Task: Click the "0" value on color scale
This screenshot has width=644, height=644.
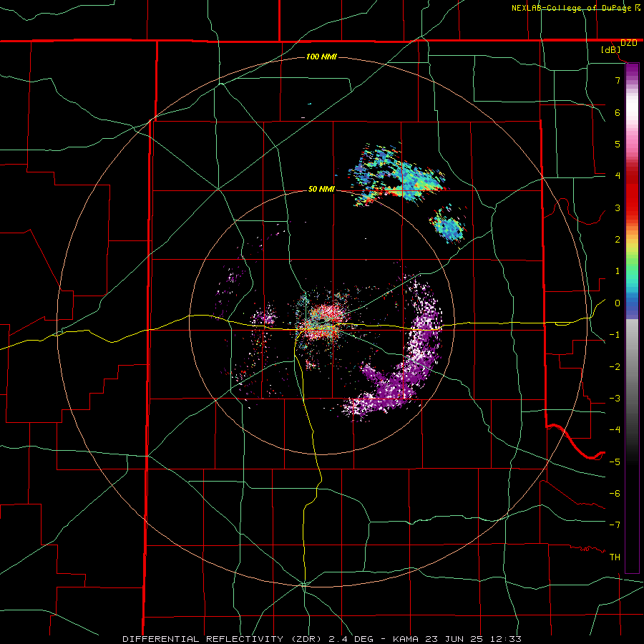Action: [618, 303]
